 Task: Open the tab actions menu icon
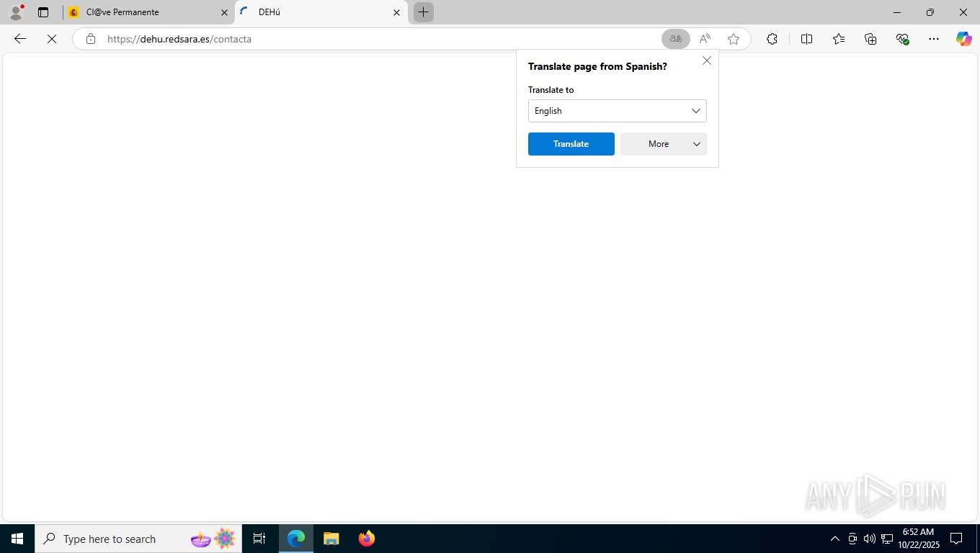click(43, 12)
